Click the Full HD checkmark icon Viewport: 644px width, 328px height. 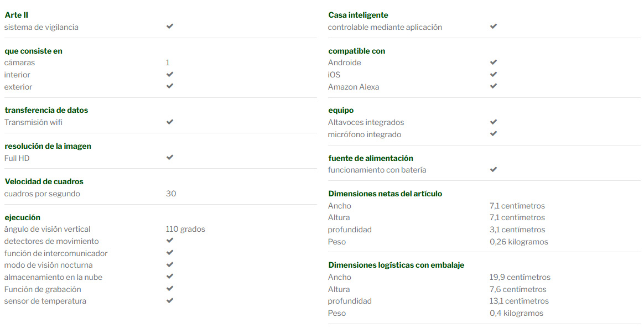pos(170,158)
